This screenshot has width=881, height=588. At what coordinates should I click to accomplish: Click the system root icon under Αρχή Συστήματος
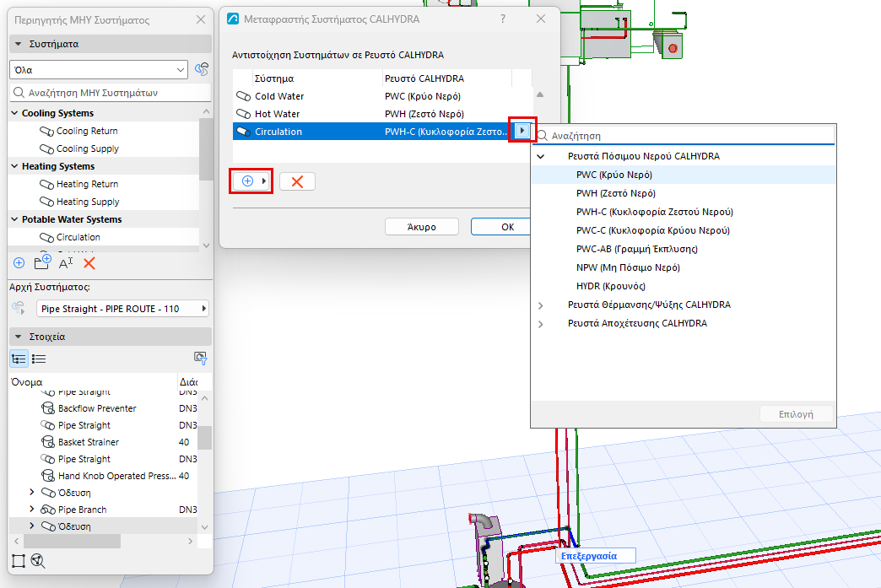(x=19, y=308)
